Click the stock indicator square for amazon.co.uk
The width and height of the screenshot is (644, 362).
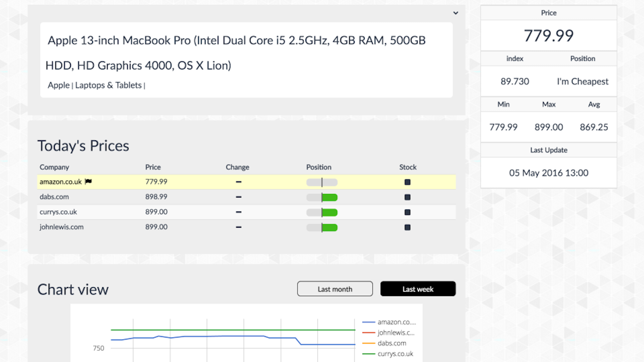pos(407,182)
